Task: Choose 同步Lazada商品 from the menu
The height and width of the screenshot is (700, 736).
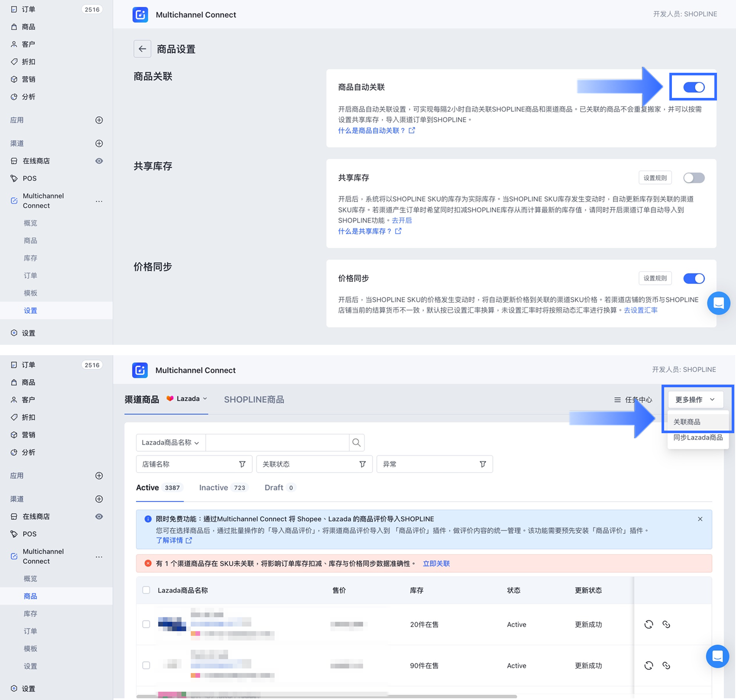Action: click(x=698, y=437)
